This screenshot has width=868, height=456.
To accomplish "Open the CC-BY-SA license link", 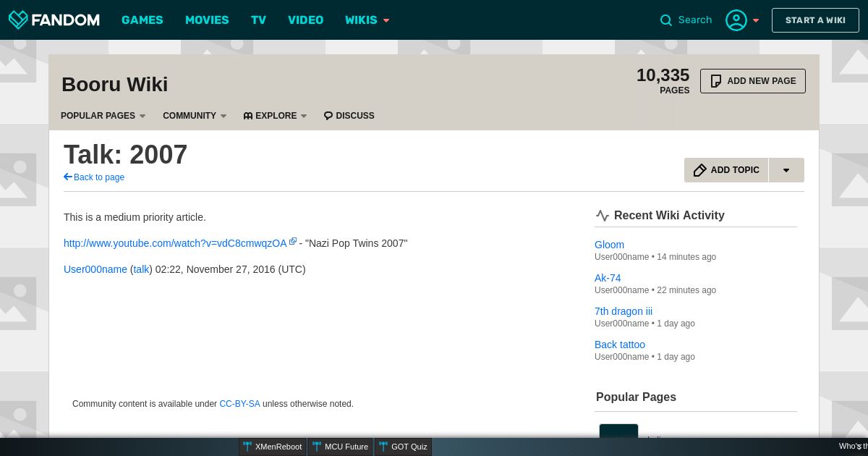I will pos(239,404).
